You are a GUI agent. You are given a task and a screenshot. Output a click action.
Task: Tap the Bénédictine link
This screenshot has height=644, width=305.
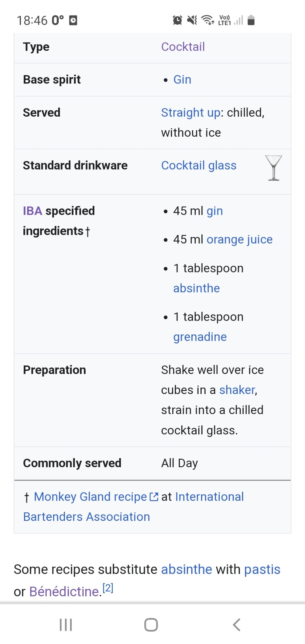[64, 591]
